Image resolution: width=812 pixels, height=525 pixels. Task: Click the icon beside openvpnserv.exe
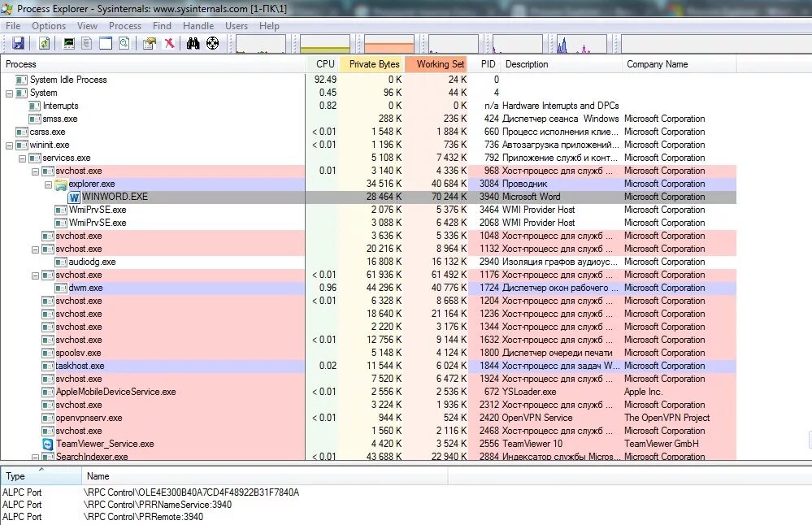click(x=48, y=418)
